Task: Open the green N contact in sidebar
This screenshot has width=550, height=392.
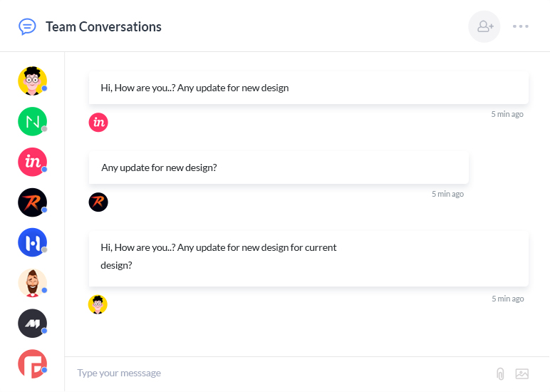Action: 32,122
